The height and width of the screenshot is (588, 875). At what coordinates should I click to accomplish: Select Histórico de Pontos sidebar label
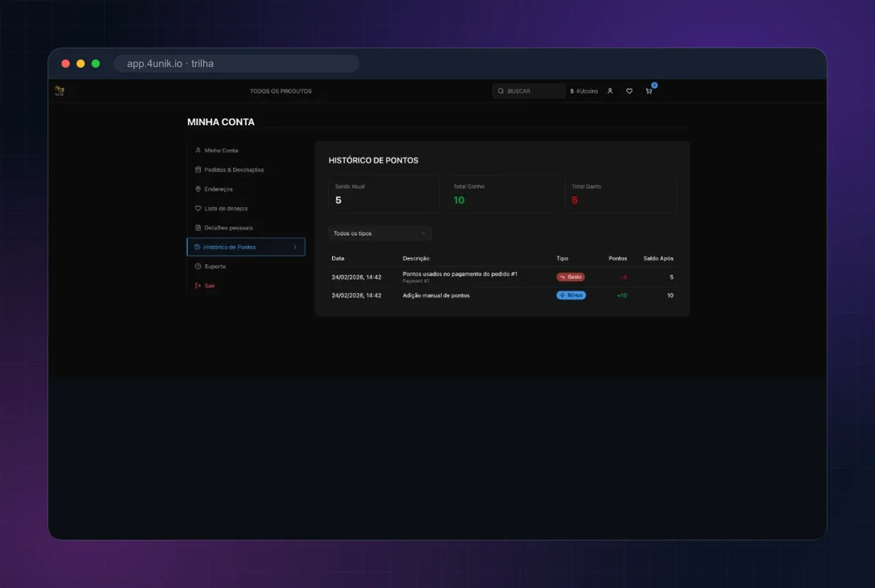coord(230,247)
